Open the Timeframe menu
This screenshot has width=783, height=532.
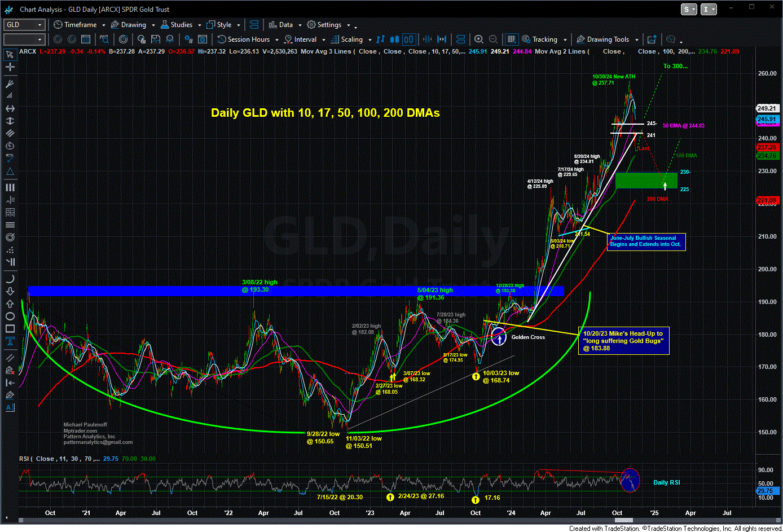point(75,25)
